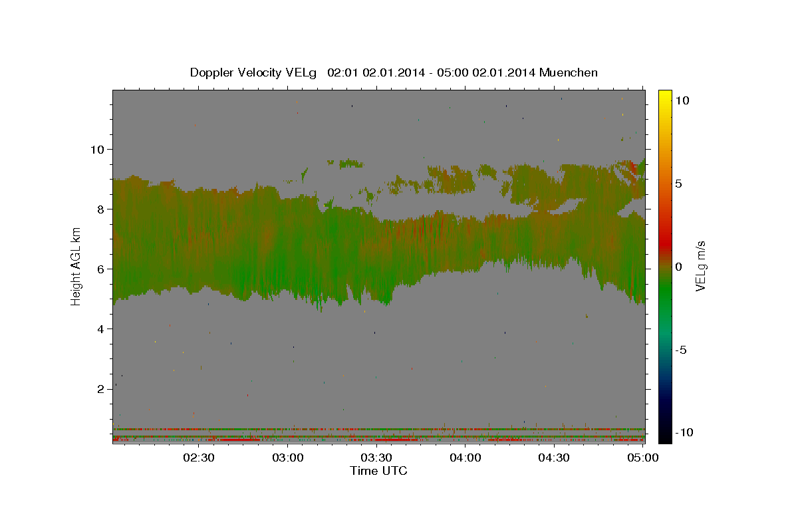Click the 'VELg m/s' colorbar label

[700, 267]
